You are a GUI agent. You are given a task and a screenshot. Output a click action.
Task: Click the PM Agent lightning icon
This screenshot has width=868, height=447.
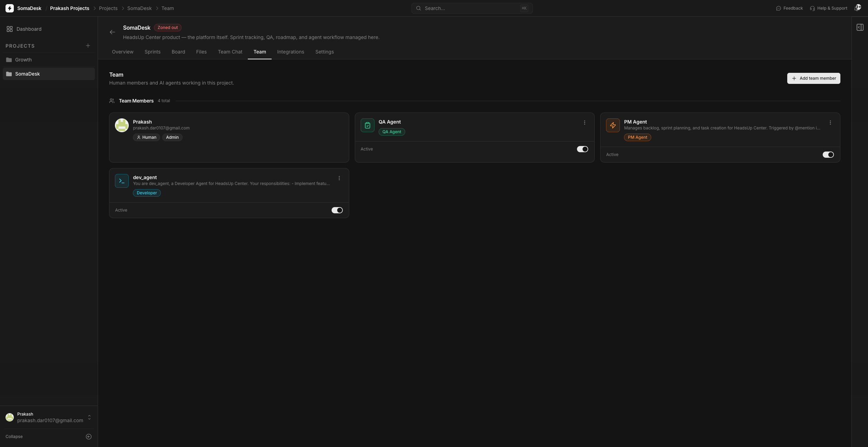613,125
